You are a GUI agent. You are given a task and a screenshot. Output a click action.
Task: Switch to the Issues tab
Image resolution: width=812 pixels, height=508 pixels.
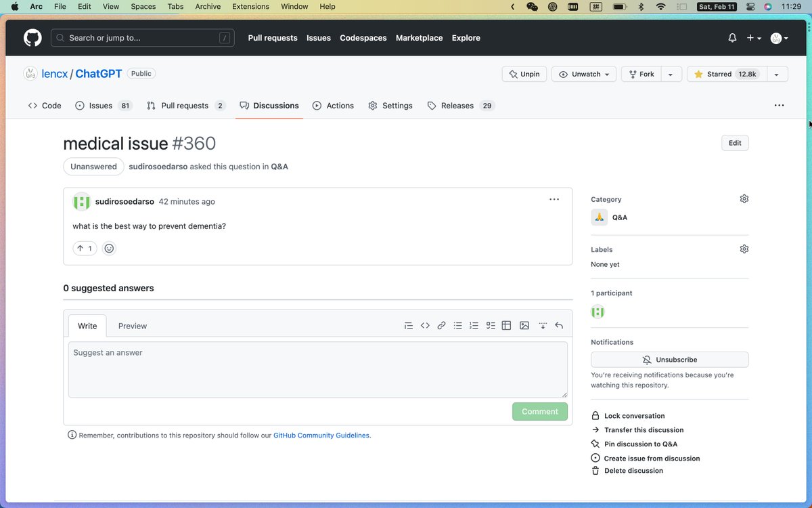104,106
